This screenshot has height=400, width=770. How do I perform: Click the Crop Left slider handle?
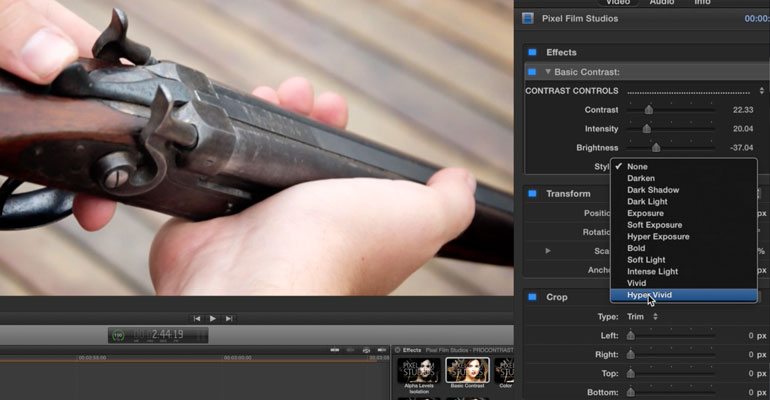click(631, 336)
